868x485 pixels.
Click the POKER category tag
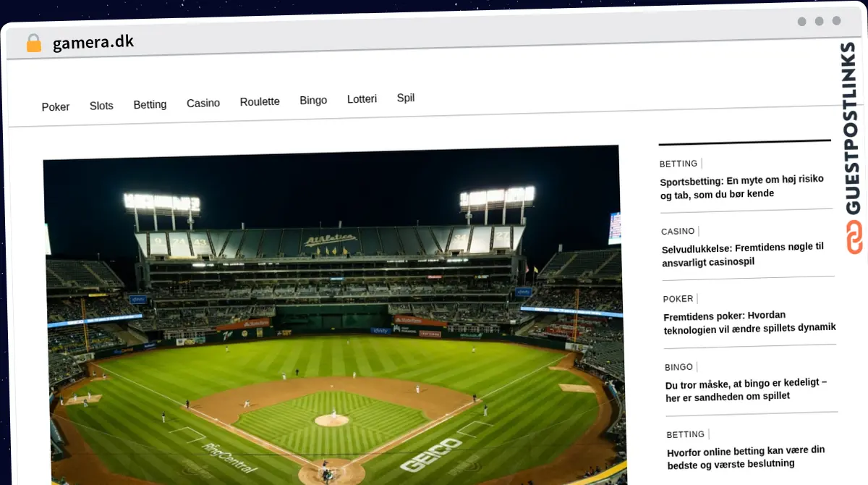point(678,299)
